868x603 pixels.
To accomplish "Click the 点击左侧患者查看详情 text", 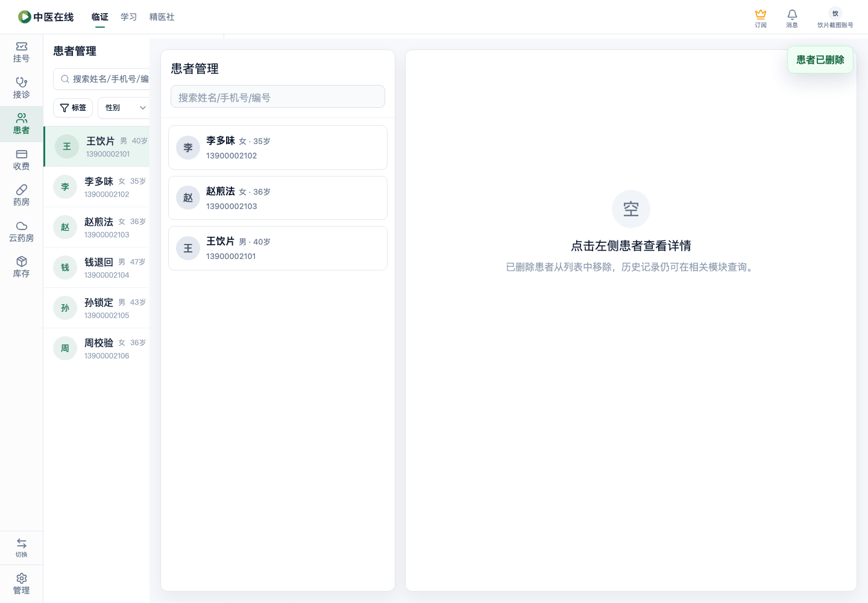I will pyautogui.click(x=631, y=246).
